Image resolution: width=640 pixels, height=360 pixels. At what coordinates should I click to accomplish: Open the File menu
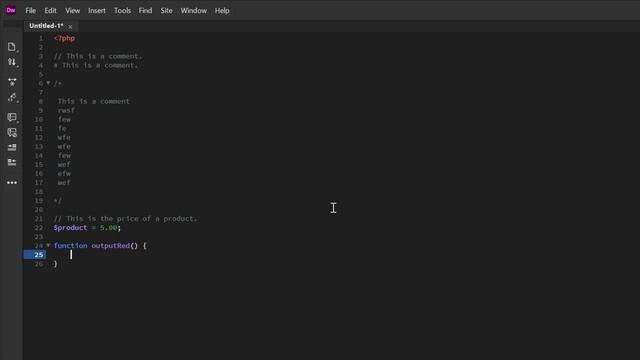pyautogui.click(x=31, y=11)
